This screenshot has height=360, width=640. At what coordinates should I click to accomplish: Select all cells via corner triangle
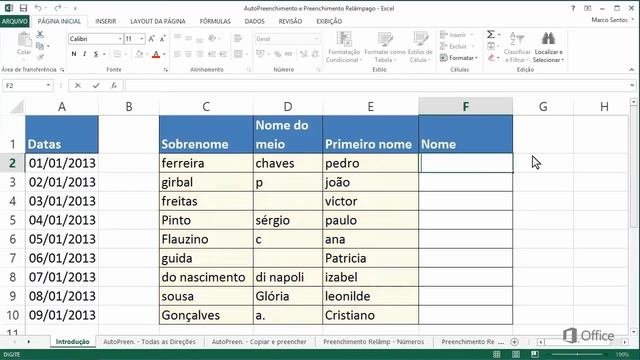click(17, 107)
